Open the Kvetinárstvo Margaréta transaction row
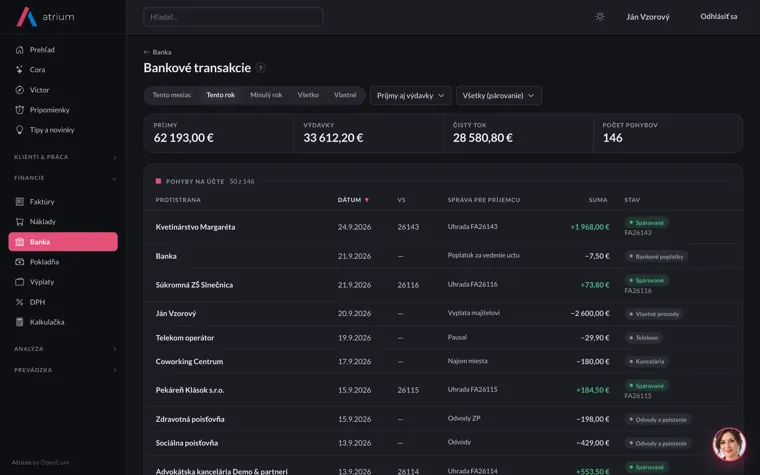760x475 pixels. (x=443, y=227)
